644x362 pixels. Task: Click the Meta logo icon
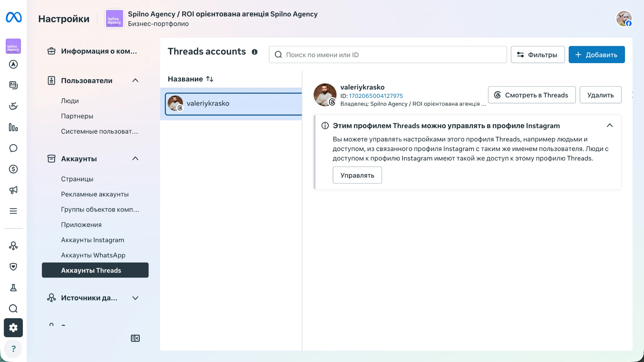pyautogui.click(x=14, y=17)
